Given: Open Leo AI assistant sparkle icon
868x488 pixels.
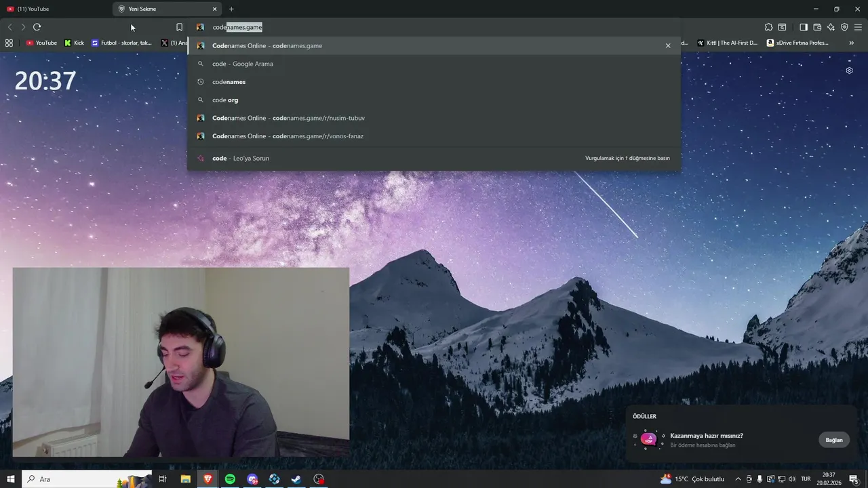Looking at the screenshot, I should [x=831, y=27].
